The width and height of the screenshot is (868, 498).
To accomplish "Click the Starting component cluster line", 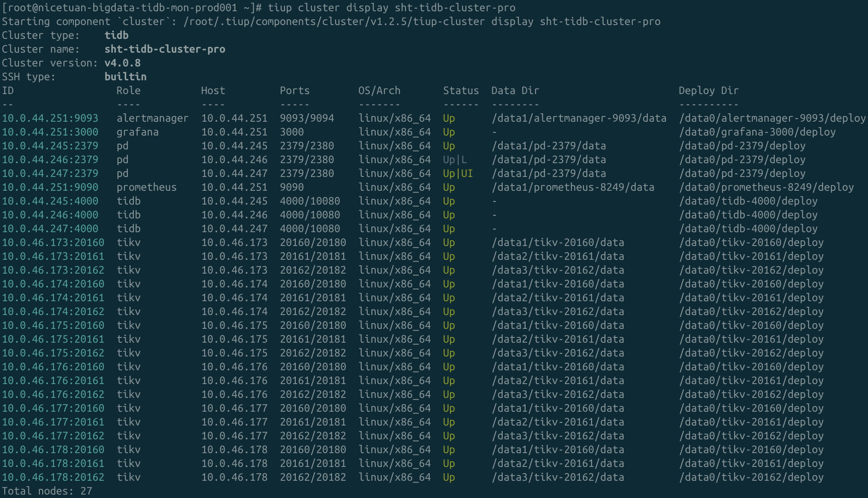I will coord(331,22).
